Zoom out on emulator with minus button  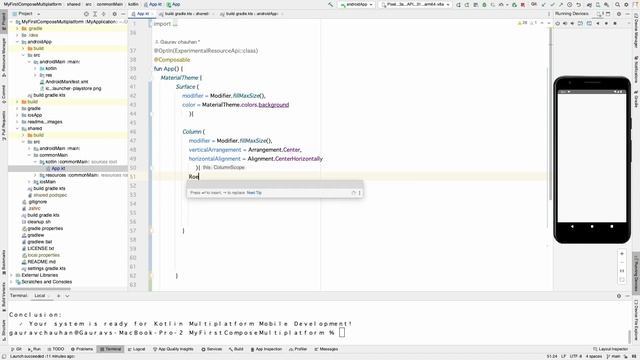tap(622, 262)
